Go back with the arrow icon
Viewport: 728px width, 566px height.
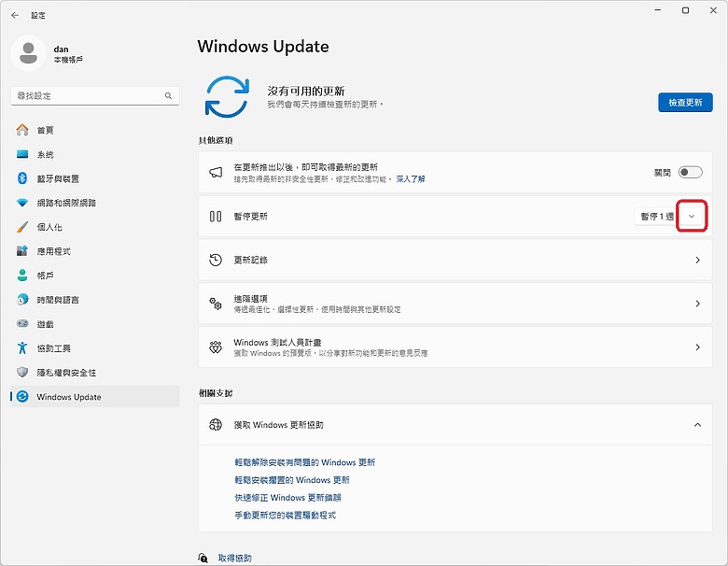tap(15, 15)
